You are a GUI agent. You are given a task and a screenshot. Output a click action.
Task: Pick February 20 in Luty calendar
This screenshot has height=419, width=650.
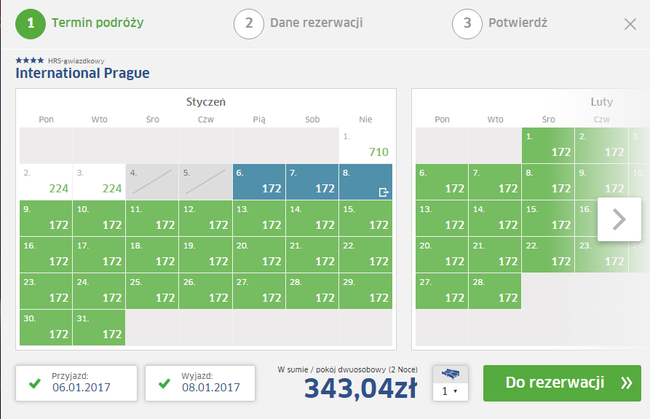(442, 255)
